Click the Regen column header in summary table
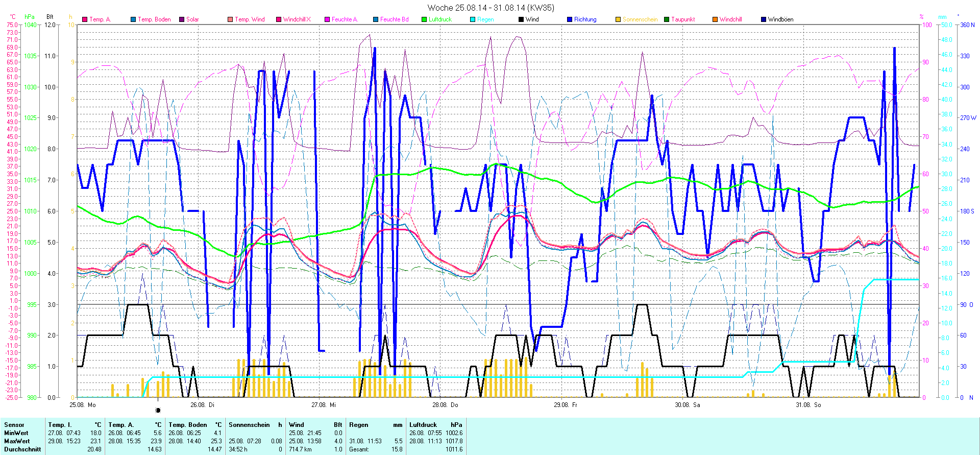This screenshot has width=980, height=455. pyautogui.click(x=358, y=425)
